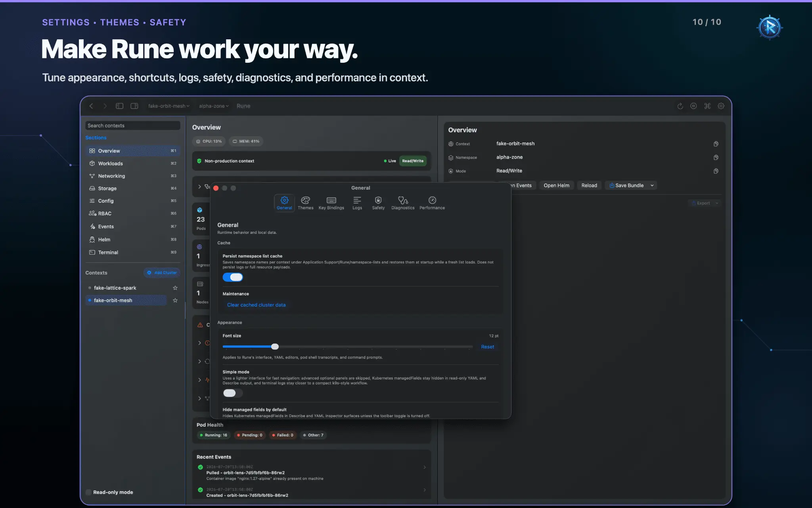812x508 pixels.
Task: Go back with the left arrow
Action: point(91,106)
